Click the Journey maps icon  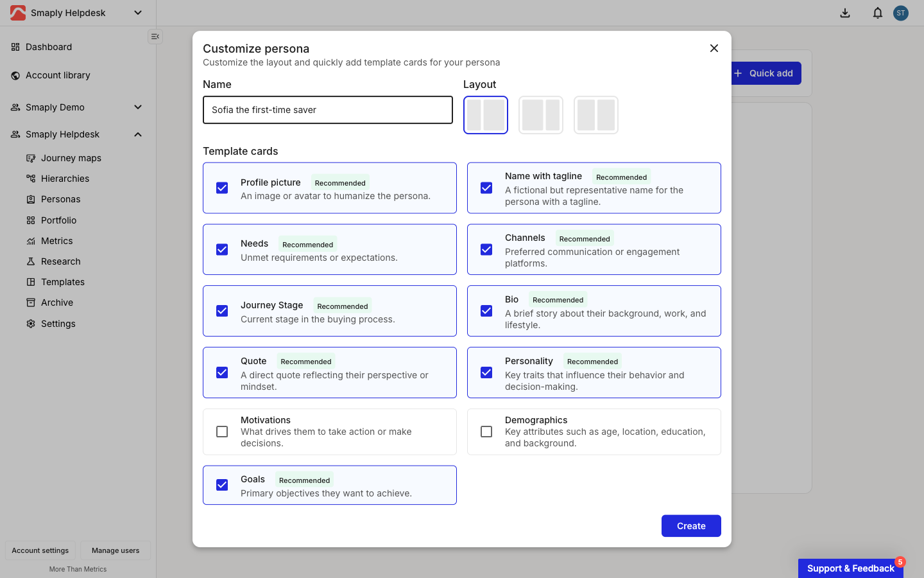click(x=31, y=158)
